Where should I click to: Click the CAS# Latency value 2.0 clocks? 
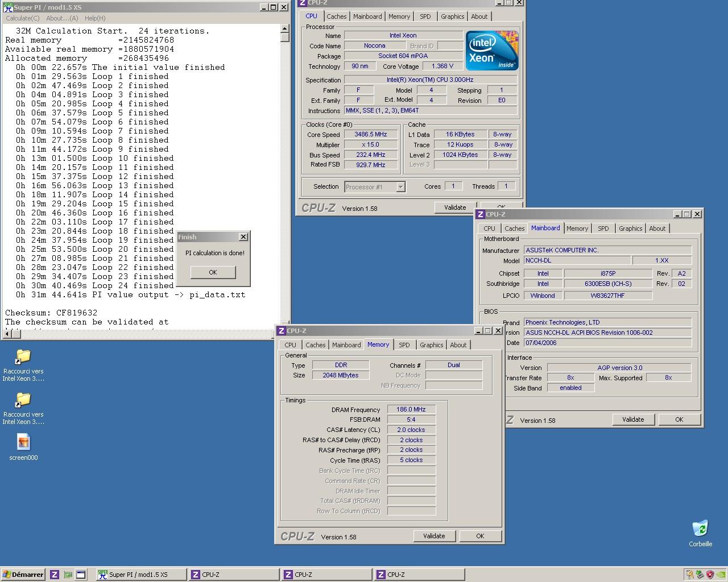point(411,430)
